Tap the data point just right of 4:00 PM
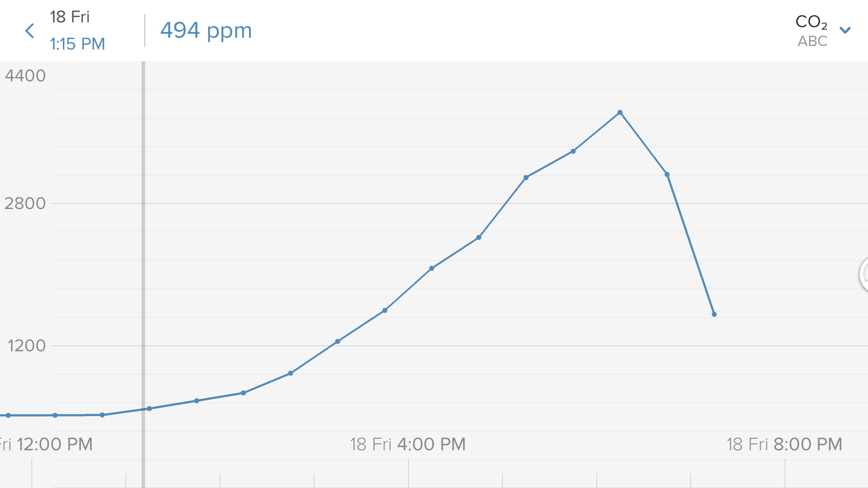This screenshot has width=868, height=488. (x=432, y=268)
